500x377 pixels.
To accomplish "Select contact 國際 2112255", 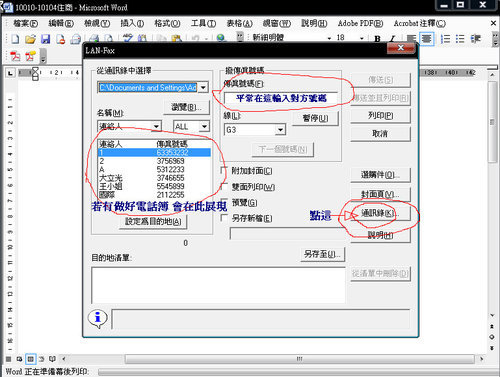I will (154, 195).
